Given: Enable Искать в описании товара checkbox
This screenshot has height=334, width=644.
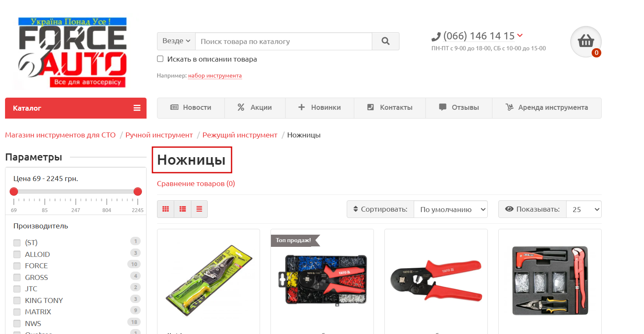Looking at the screenshot, I should [x=160, y=59].
